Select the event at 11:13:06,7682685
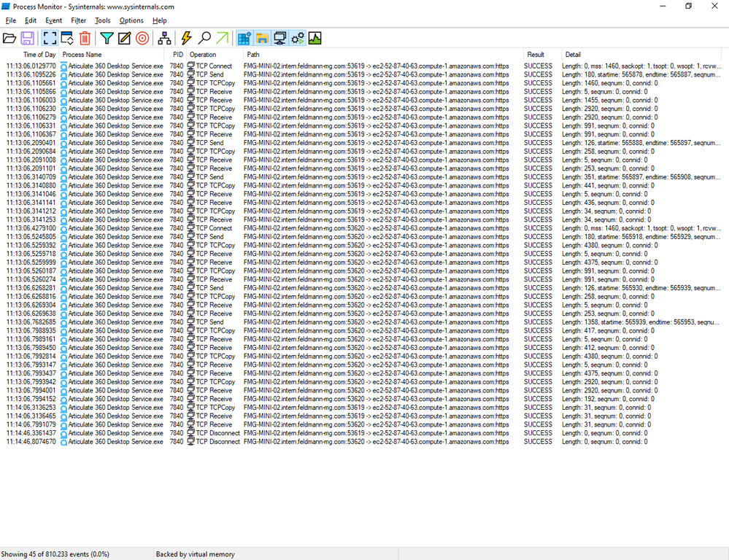 coord(360,322)
